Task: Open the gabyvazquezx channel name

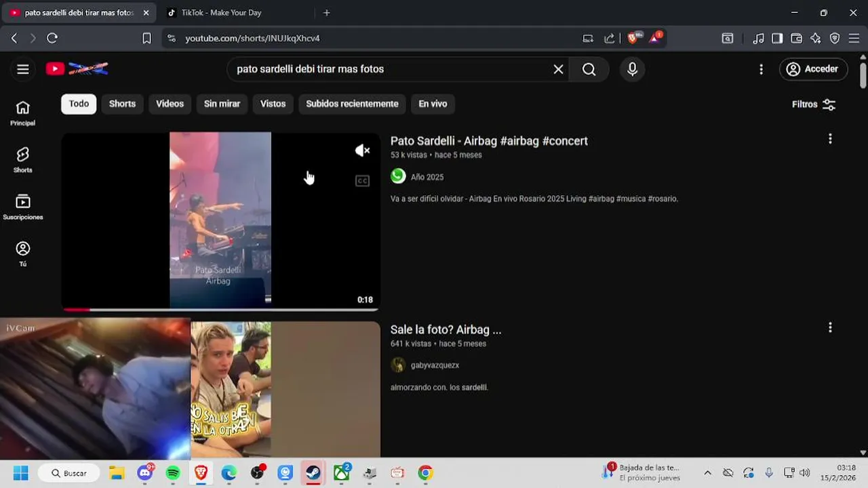Action: 435,365
